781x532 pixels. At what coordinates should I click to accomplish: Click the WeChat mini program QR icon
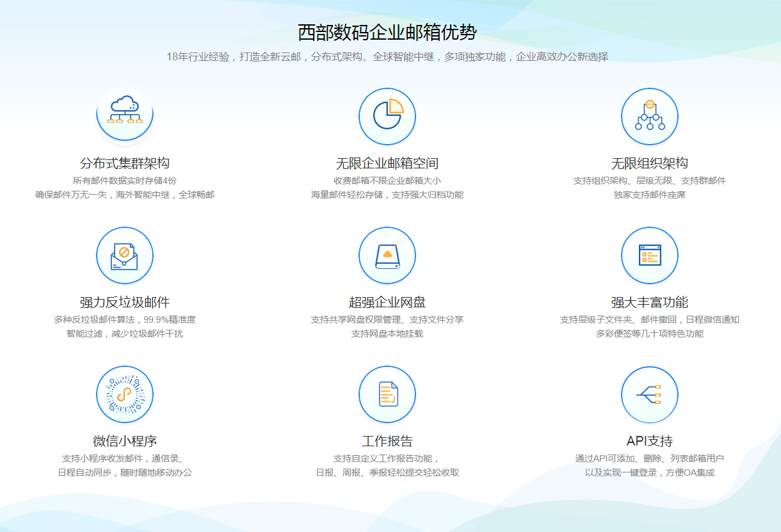click(x=125, y=394)
